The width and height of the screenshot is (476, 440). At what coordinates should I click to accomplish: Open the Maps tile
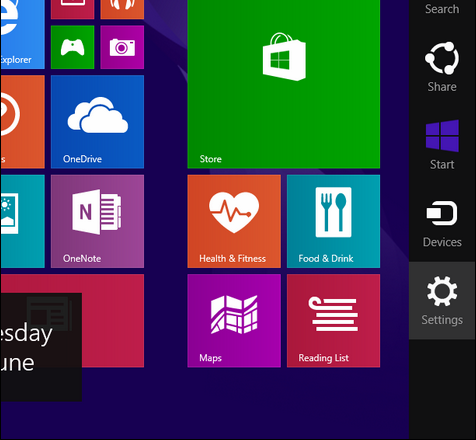coord(234,321)
